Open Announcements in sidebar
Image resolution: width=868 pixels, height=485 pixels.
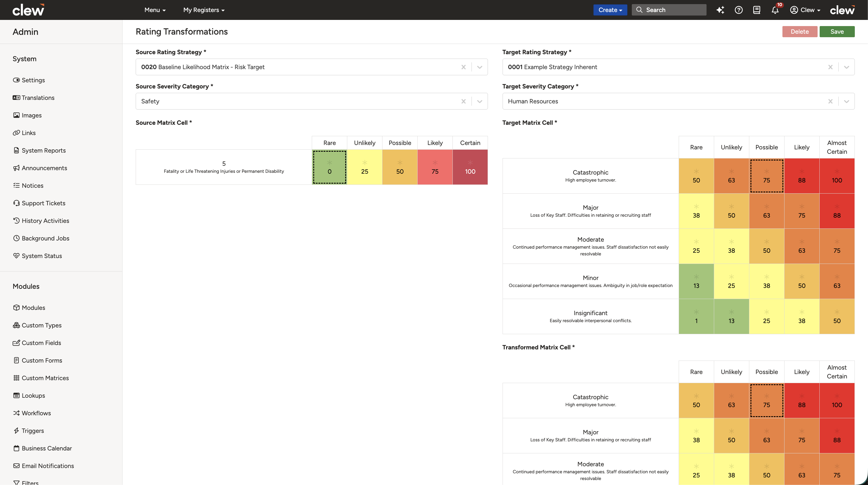[40, 168]
